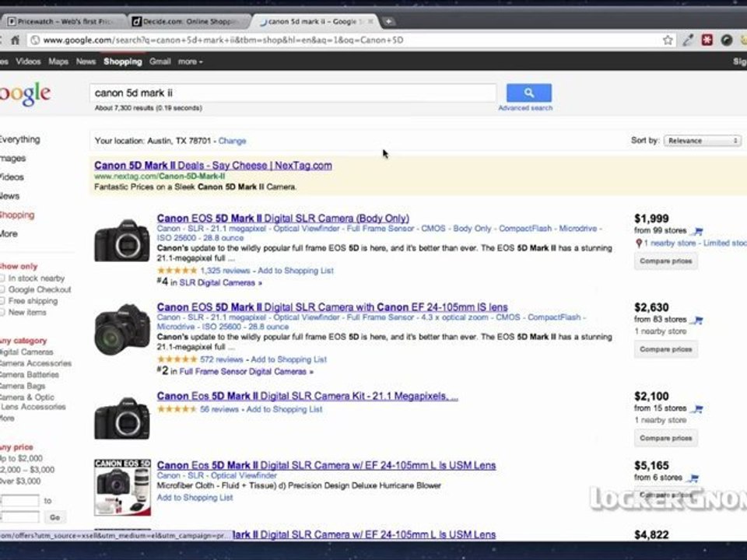Viewport: 747px width, 560px height.
Task: Click the Go button under price range
Action: click(54, 517)
